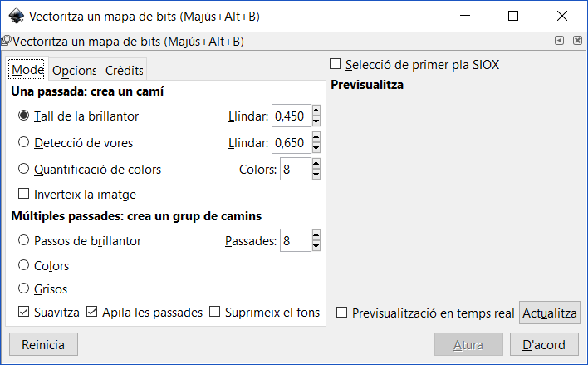Decrease the Passades count spinner

[316, 246]
